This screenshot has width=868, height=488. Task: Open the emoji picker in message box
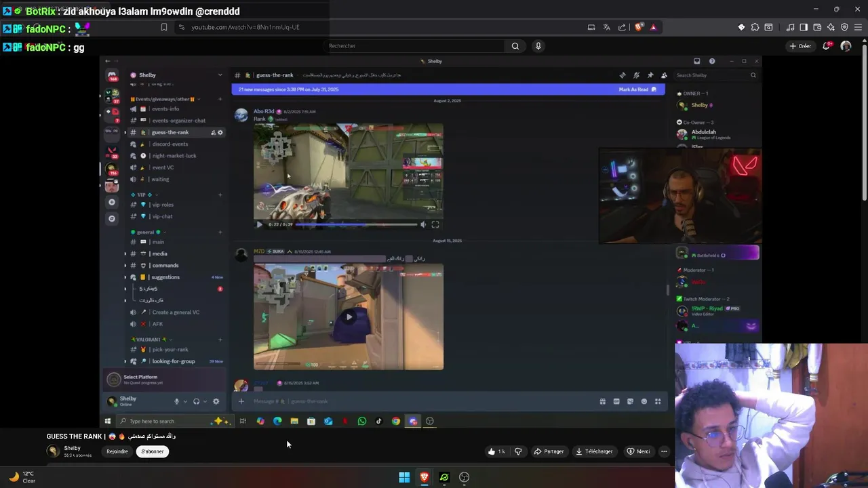[644, 401]
